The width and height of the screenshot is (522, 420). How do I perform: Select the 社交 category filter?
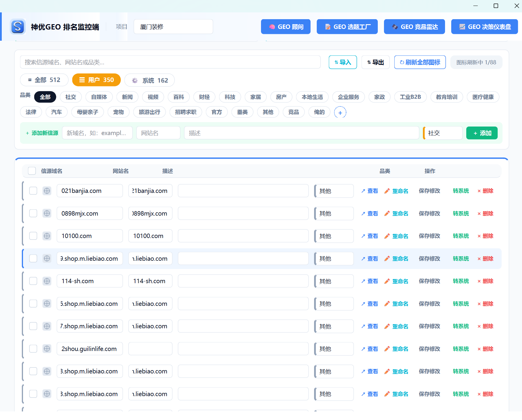pyautogui.click(x=71, y=97)
